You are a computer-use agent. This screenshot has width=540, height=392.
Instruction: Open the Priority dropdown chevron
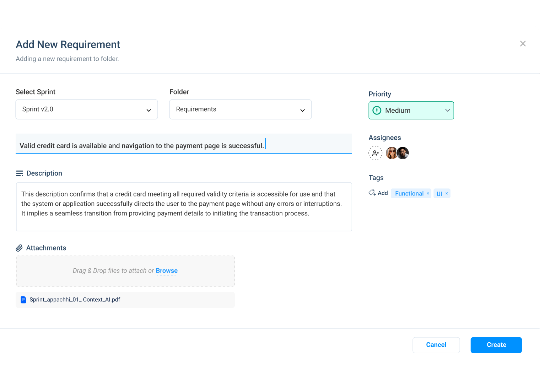click(x=447, y=111)
